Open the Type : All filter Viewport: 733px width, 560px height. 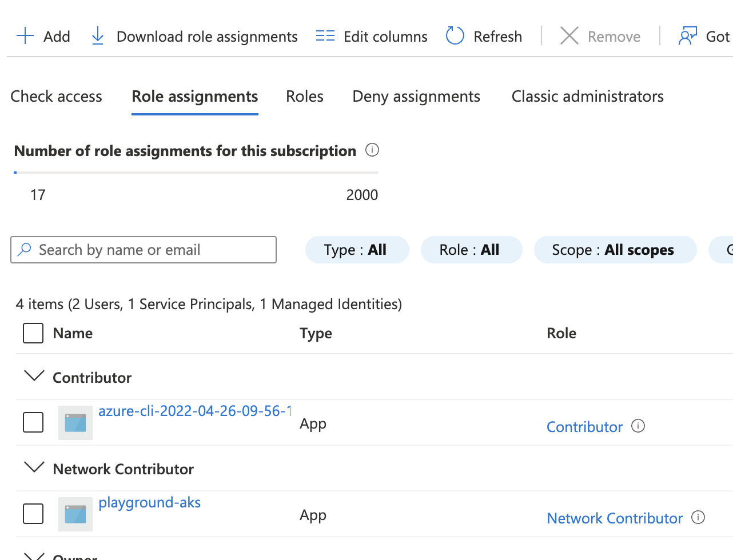pyautogui.click(x=357, y=250)
